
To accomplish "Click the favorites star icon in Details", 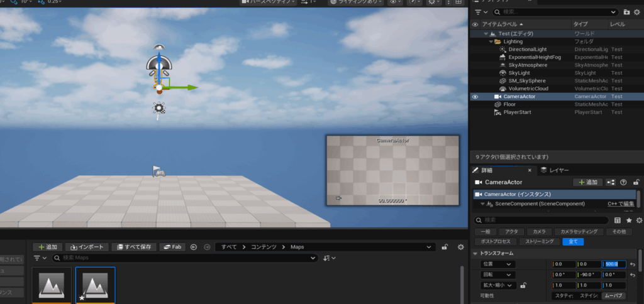I will [x=629, y=220].
